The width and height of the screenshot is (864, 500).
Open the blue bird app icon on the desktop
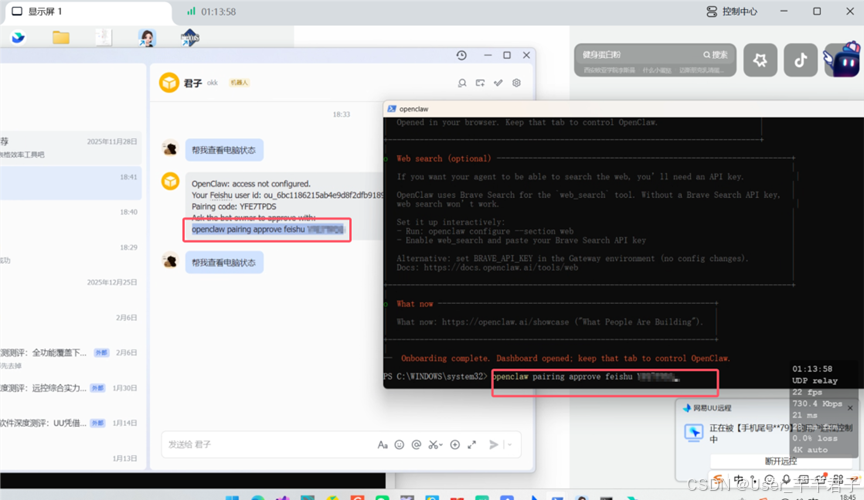coord(18,37)
